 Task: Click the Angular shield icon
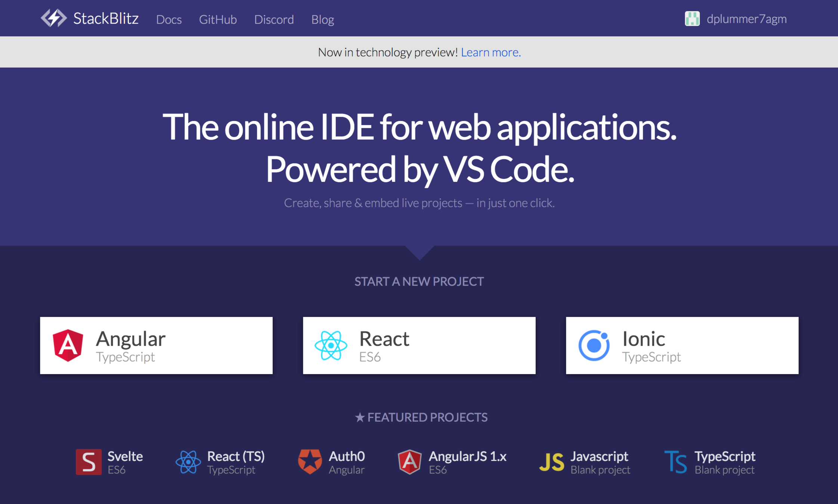click(68, 345)
